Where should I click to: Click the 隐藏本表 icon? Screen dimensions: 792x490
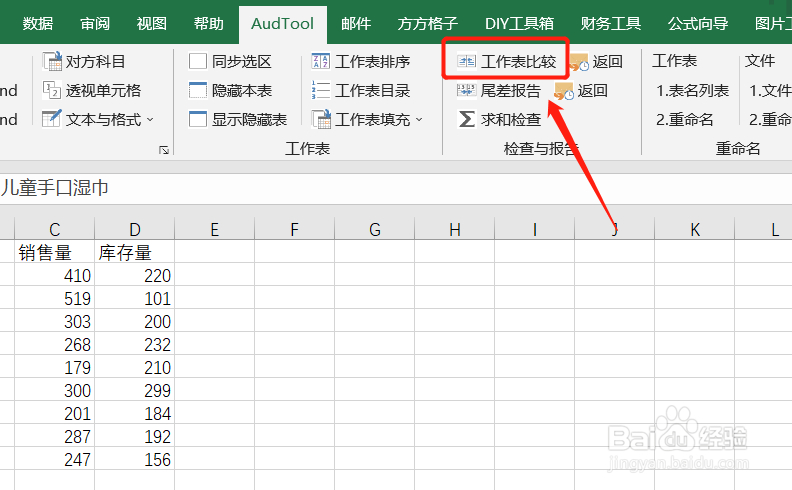197,90
